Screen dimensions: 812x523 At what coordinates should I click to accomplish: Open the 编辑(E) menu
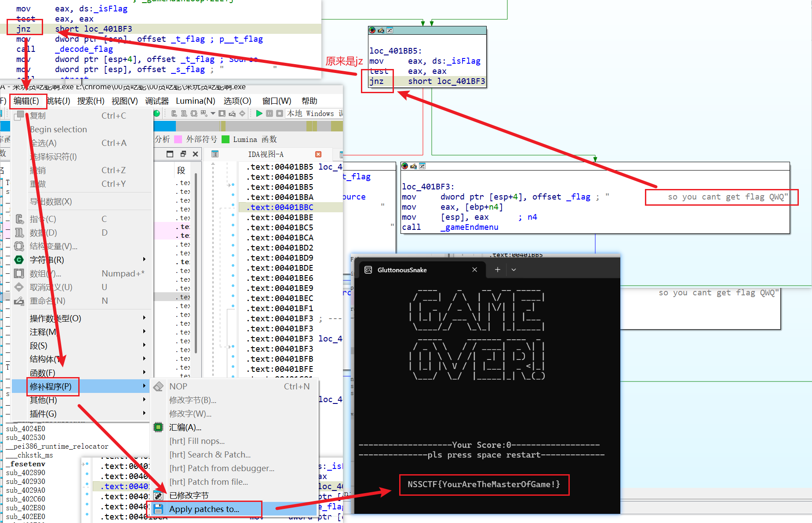pyautogui.click(x=26, y=101)
